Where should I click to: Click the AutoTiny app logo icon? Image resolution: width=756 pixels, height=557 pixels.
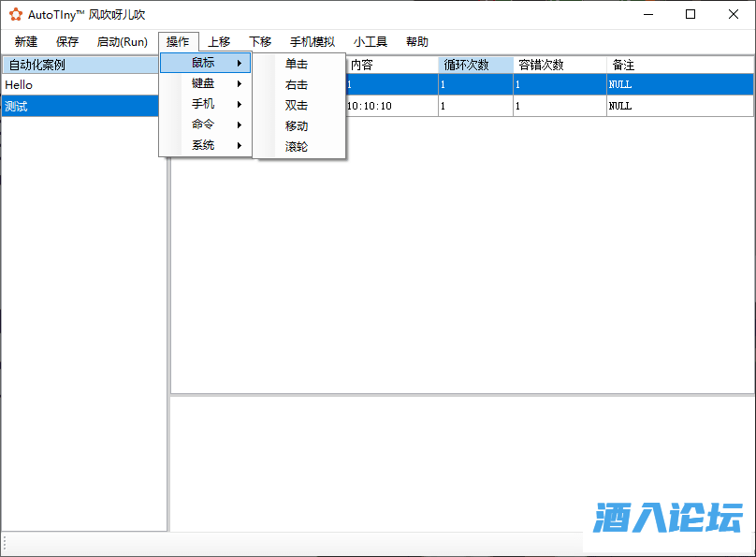16,15
